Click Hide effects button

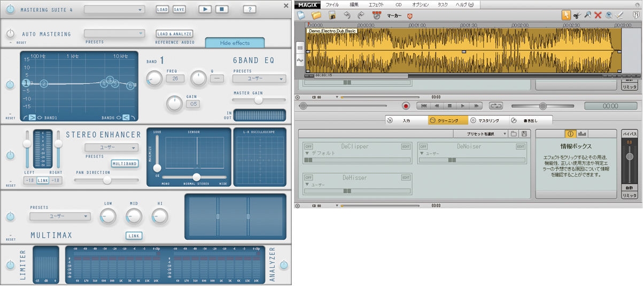235,43
